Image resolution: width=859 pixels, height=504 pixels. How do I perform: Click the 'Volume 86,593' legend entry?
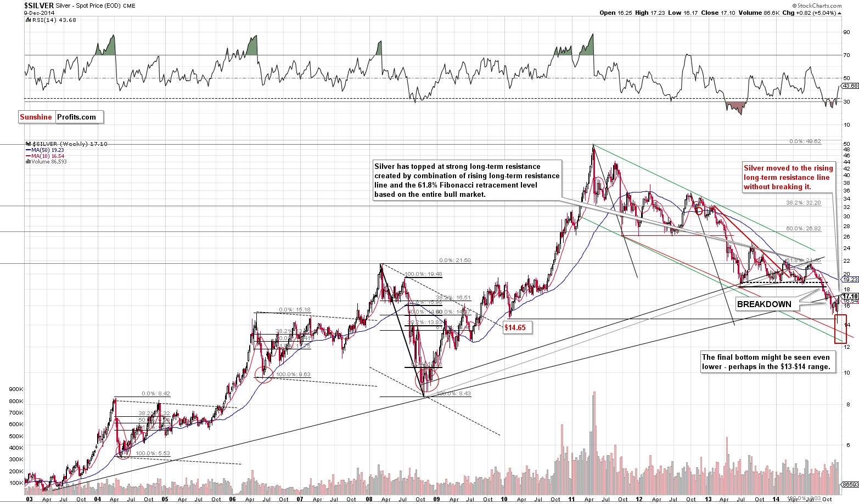pos(46,162)
